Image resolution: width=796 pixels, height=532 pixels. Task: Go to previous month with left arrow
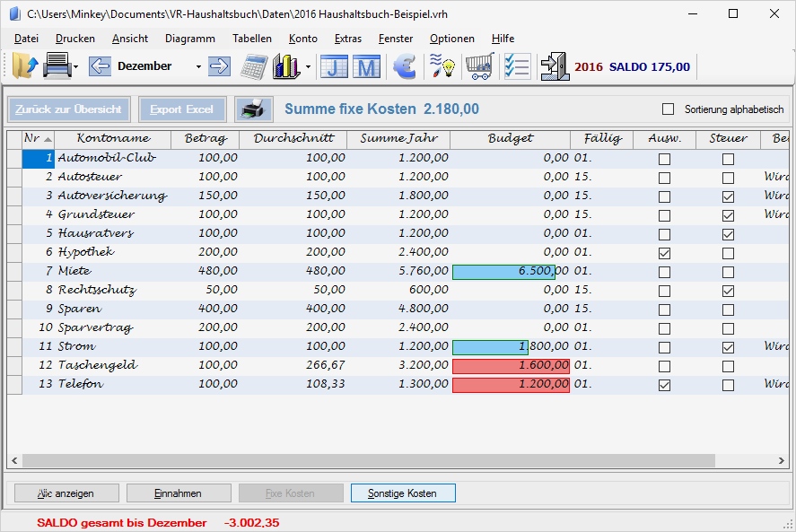pos(100,66)
